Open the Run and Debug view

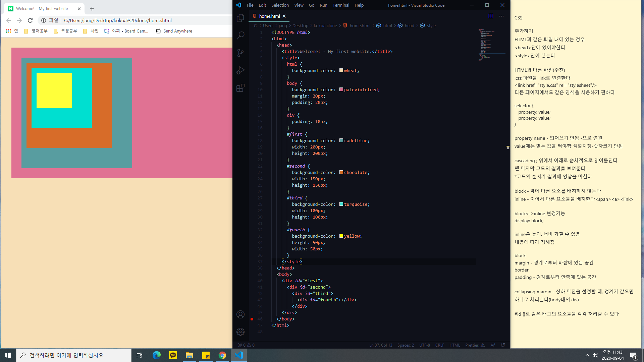[x=240, y=70]
